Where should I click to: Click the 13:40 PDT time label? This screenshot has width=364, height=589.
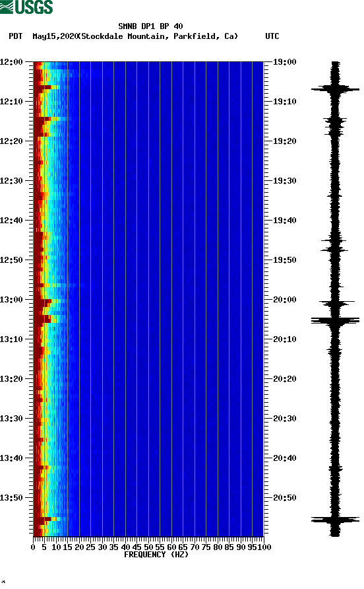tap(12, 458)
